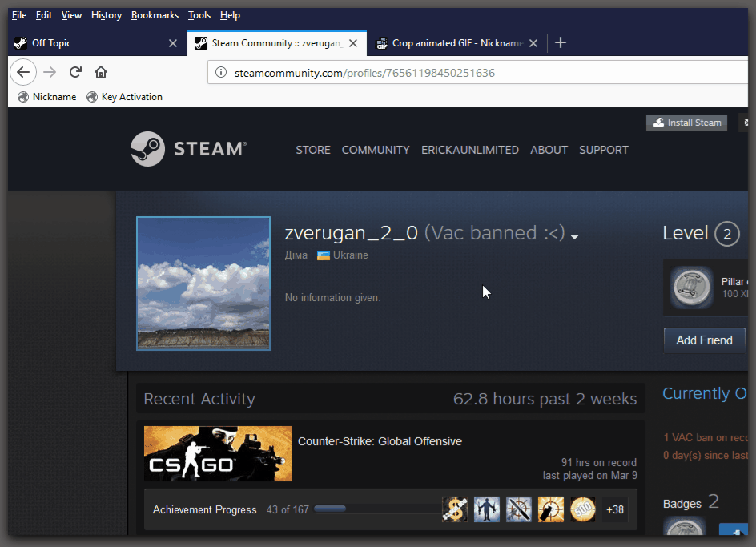
Task: Go back with the browser back arrow
Action: pyautogui.click(x=23, y=72)
